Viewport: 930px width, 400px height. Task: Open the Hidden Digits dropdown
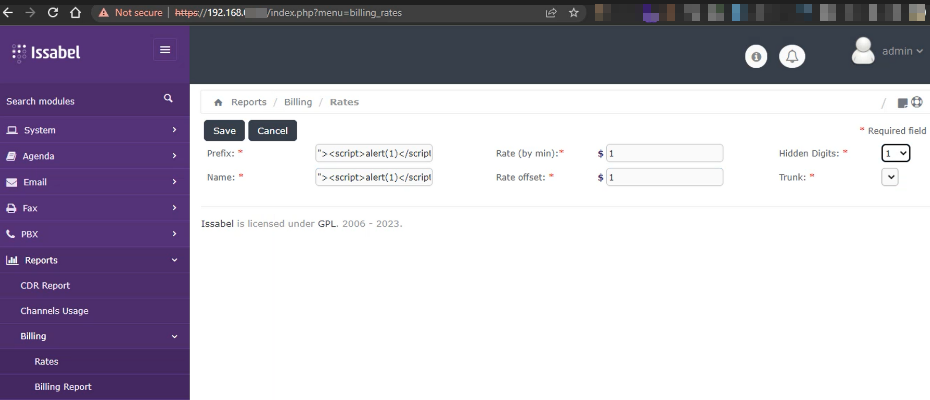click(x=896, y=153)
